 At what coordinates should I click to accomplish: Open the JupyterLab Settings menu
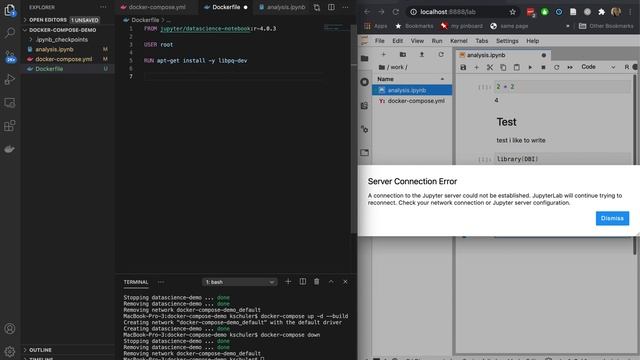[x=507, y=41]
